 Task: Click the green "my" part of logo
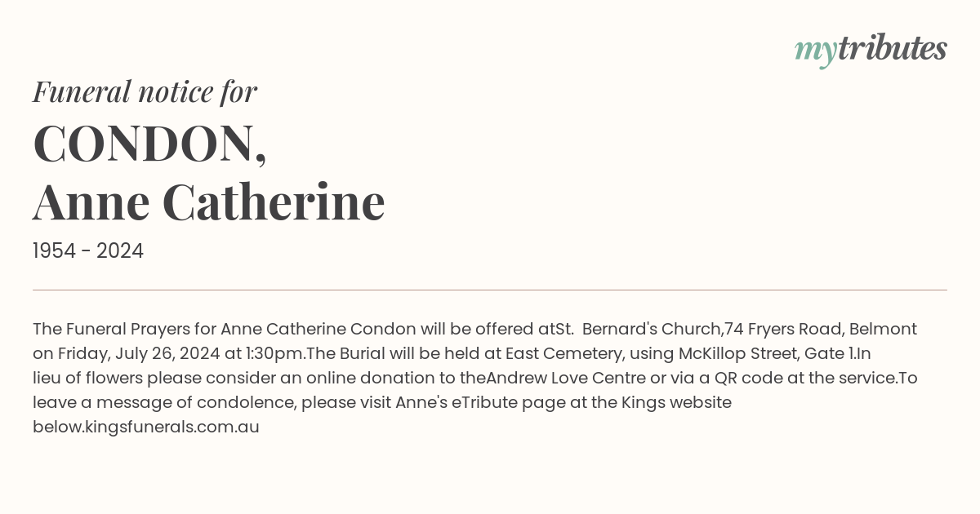816,52
